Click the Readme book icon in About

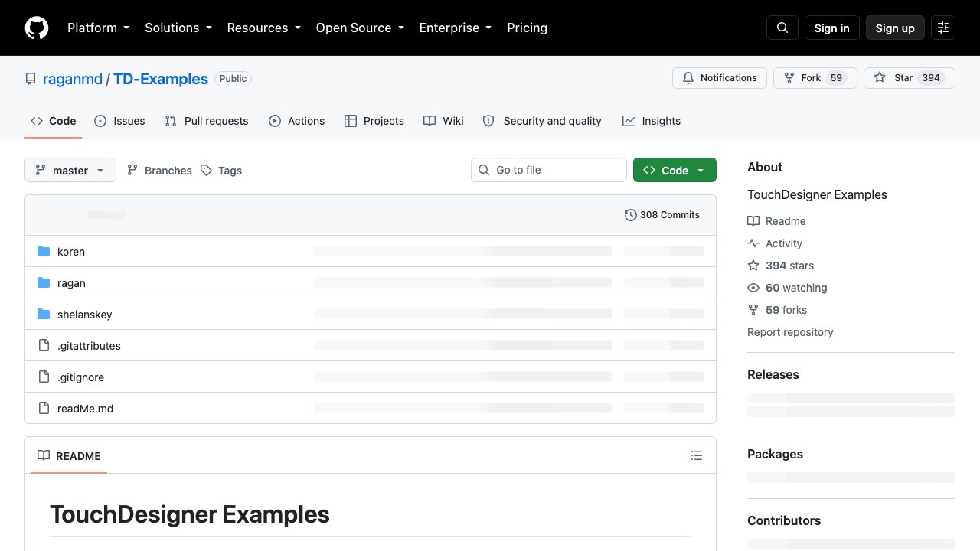pos(753,221)
